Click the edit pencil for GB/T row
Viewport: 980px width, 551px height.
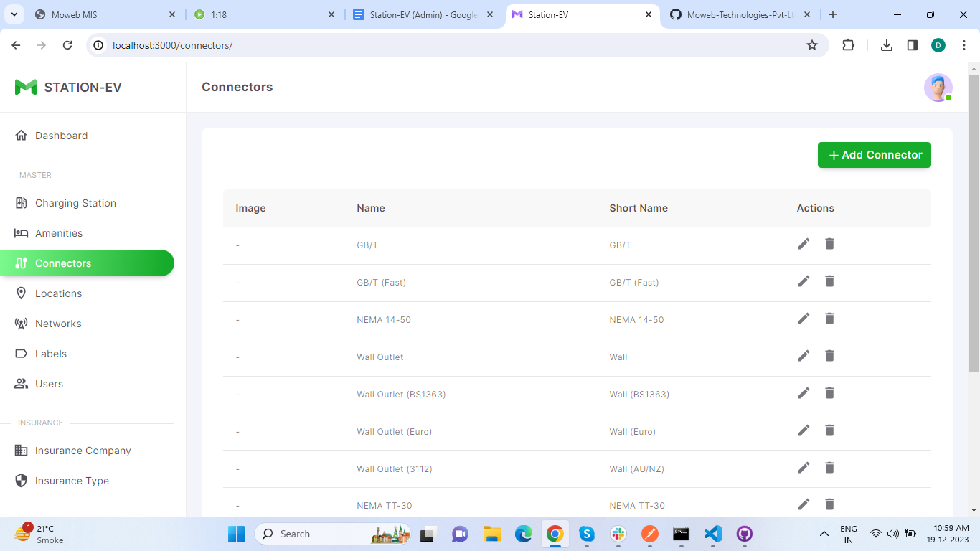(804, 244)
